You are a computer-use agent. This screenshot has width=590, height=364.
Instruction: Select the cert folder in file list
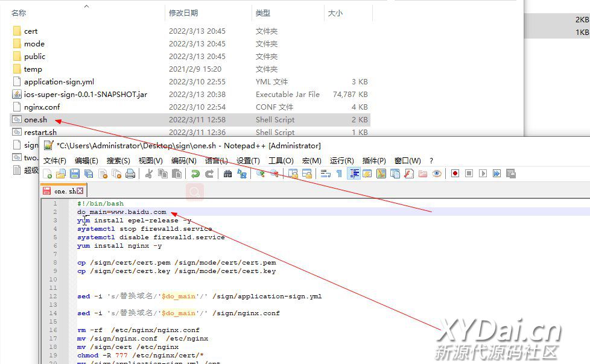(x=30, y=31)
